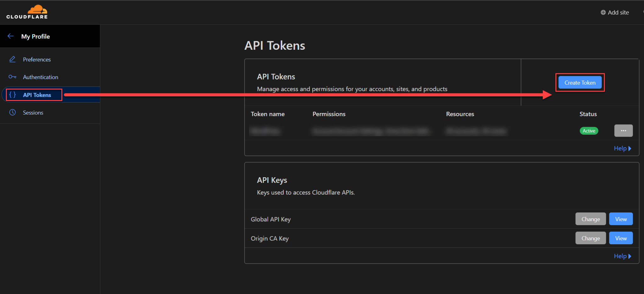View the Origin CA Key
This screenshot has width=644, height=294.
(620, 238)
